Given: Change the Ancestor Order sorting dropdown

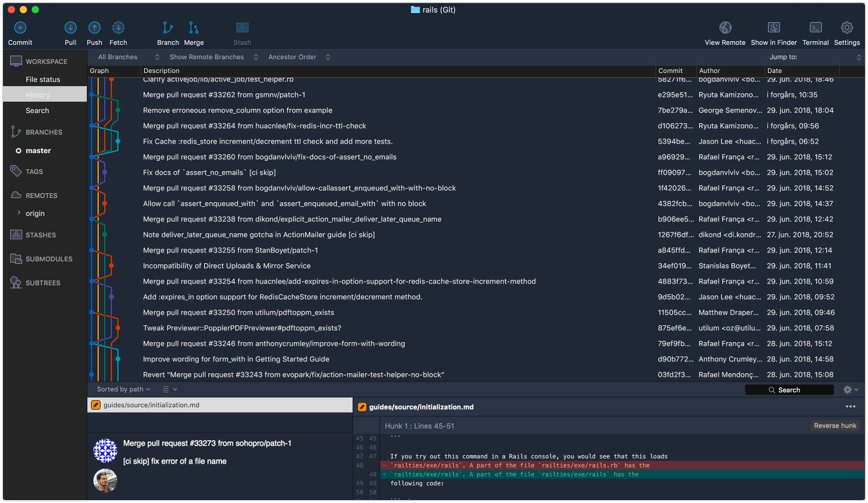Looking at the screenshot, I should tap(299, 57).
